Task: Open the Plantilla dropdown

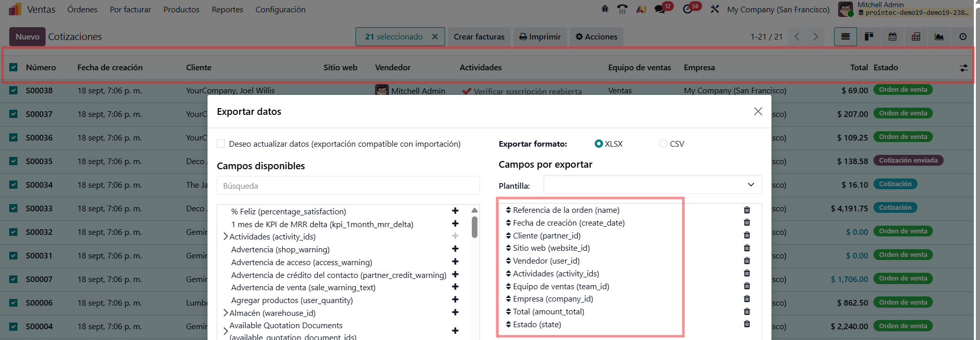Action: coord(652,185)
